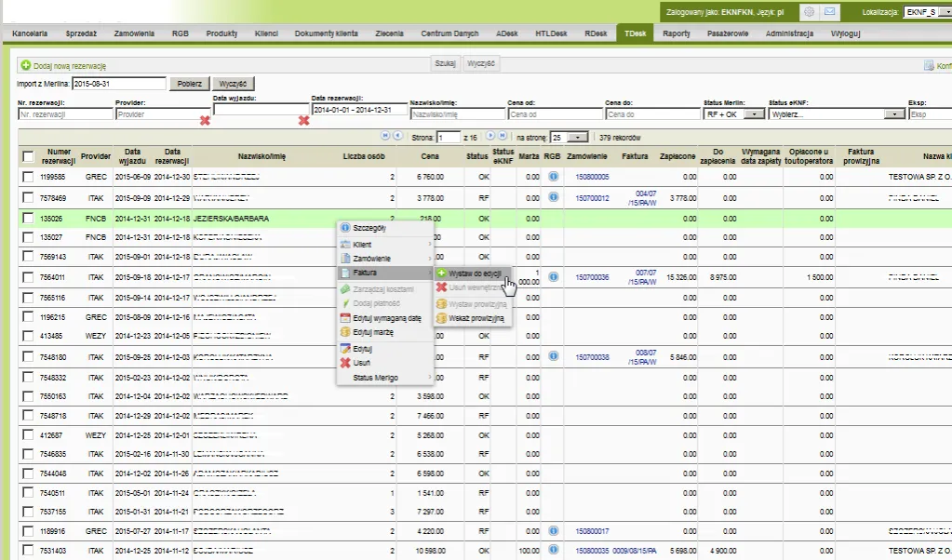Open the envelope messages icon in the header
Image resolution: width=952 pixels, height=560 pixels.
(x=829, y=12)
